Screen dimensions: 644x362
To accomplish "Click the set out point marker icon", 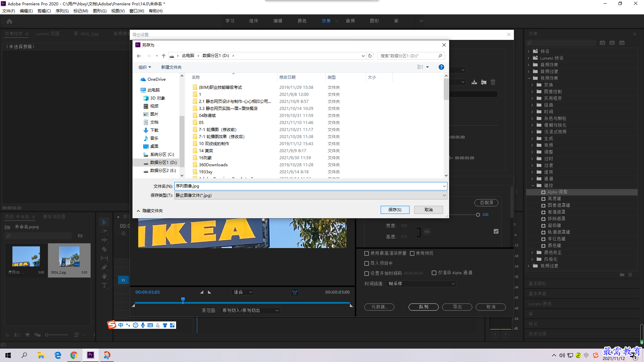I will pyautogui.click(x=210, y=292).
